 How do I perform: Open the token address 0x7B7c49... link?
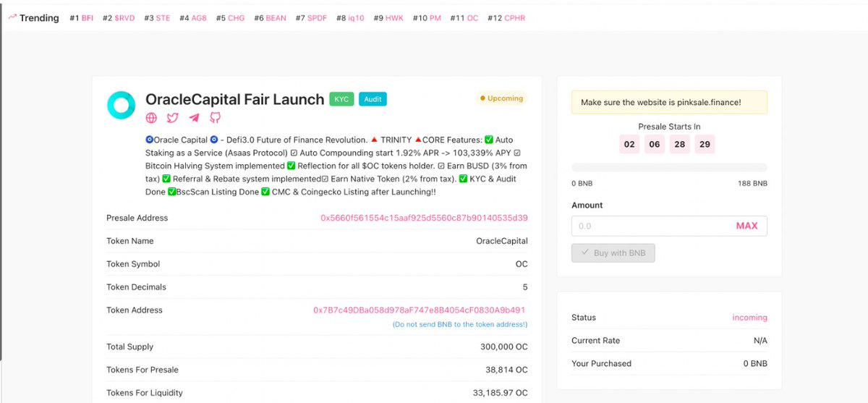pos(420,310)
